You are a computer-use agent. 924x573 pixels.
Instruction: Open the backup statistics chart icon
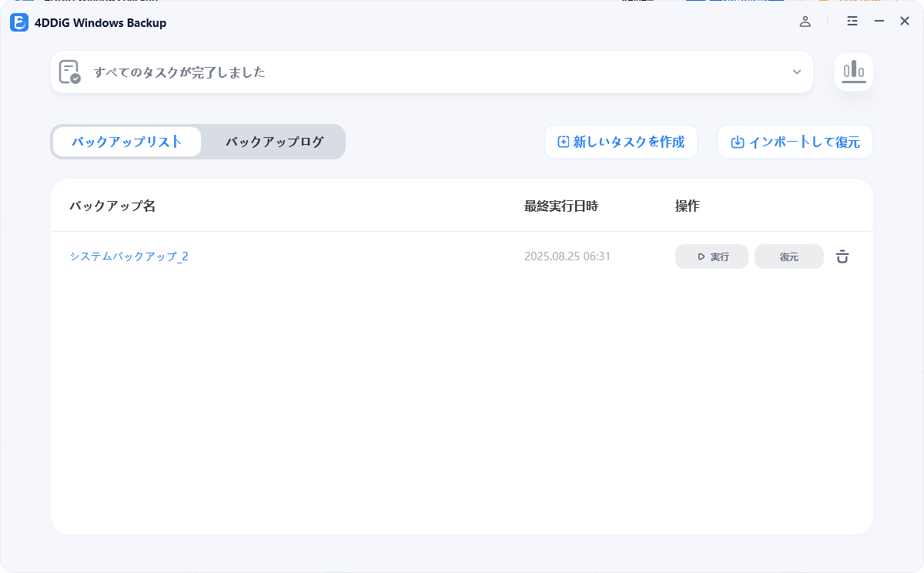[853, 72]
